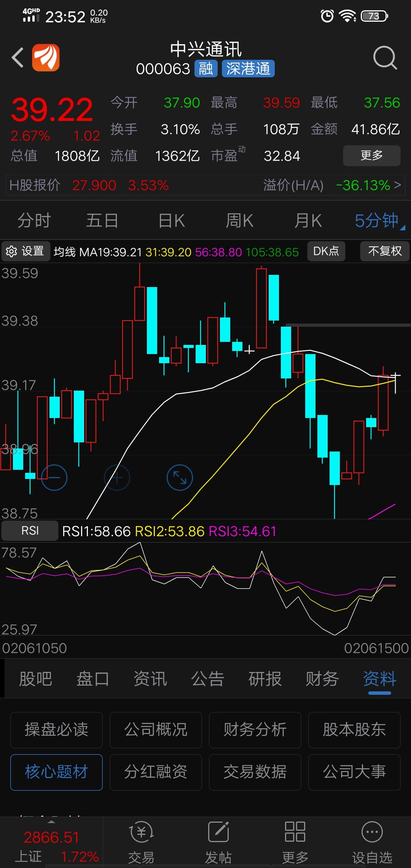This screenshot has width=411, height=868.
Task: Click 更多 button in quote stats
Action: 372,155
